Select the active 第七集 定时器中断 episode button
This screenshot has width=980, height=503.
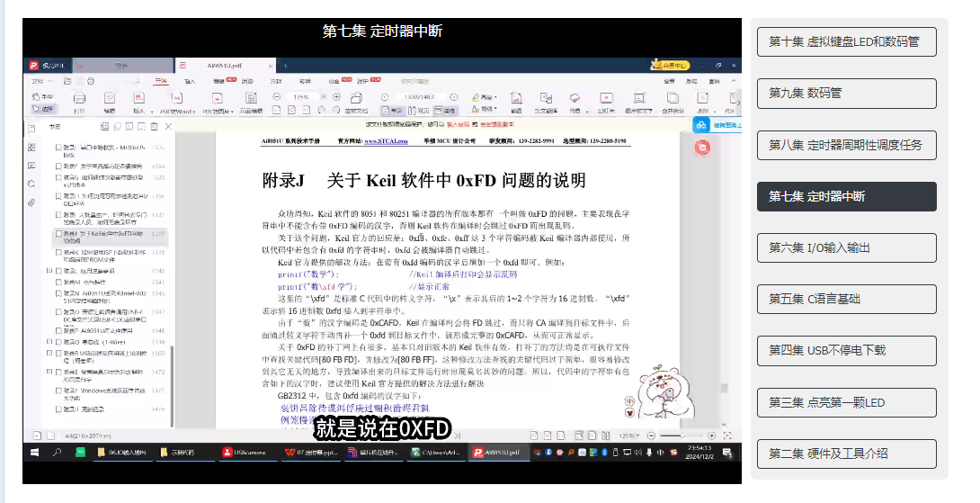point(846,196)
